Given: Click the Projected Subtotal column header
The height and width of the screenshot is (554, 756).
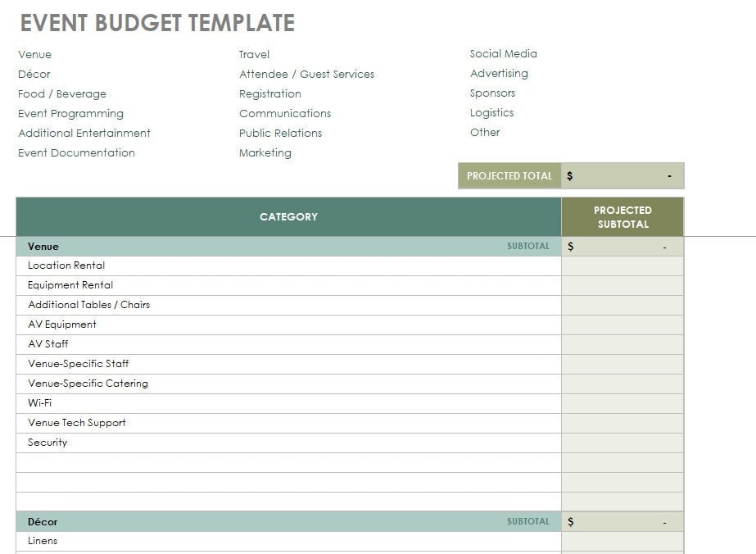Looking at the screenshot, I should pos(622,216).
